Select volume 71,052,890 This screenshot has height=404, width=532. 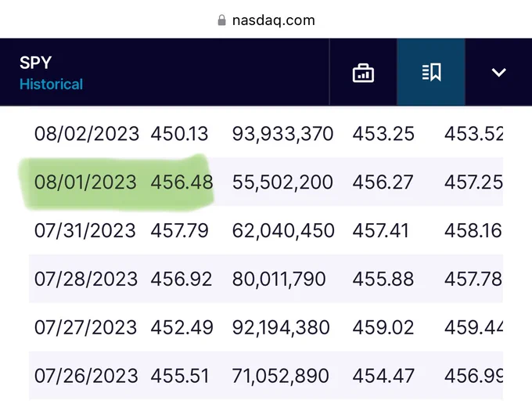281,376
